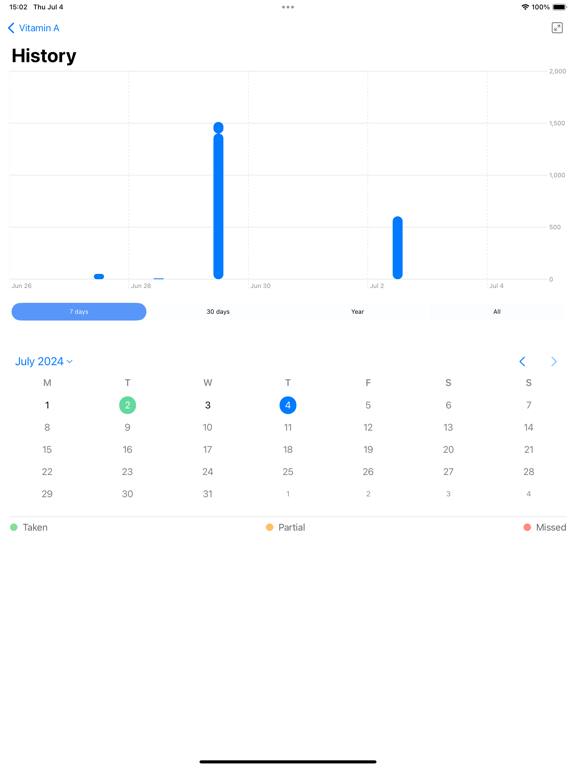576x768 pixels.
Task: Select July 5 in calendar
Action: pyautogui.click(x=368, y=405)
